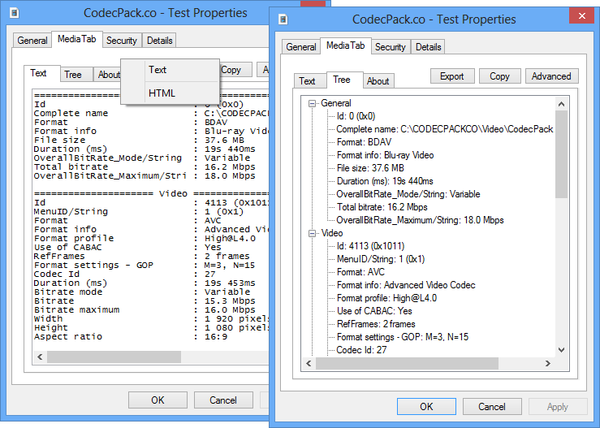Image resolution: width=600 pixels, height=428 pixels.
Task: Click Cancel in the back window
Action: [223, 400]
